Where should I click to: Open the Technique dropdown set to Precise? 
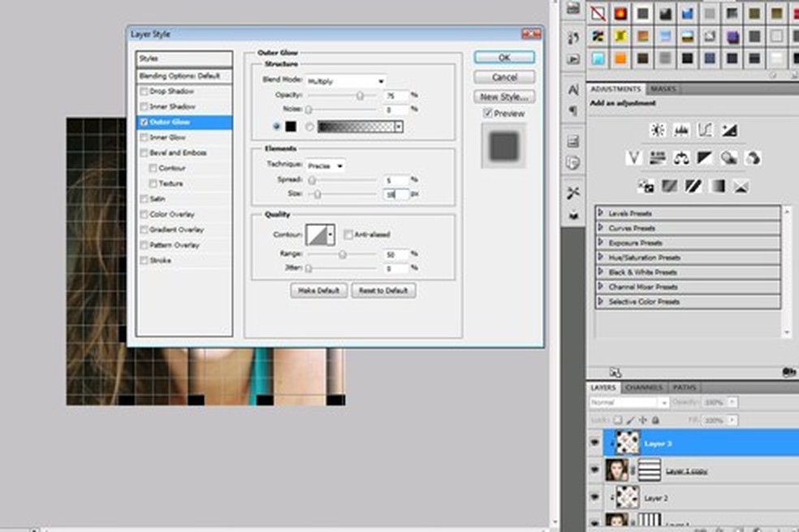[x=326, y=165]
